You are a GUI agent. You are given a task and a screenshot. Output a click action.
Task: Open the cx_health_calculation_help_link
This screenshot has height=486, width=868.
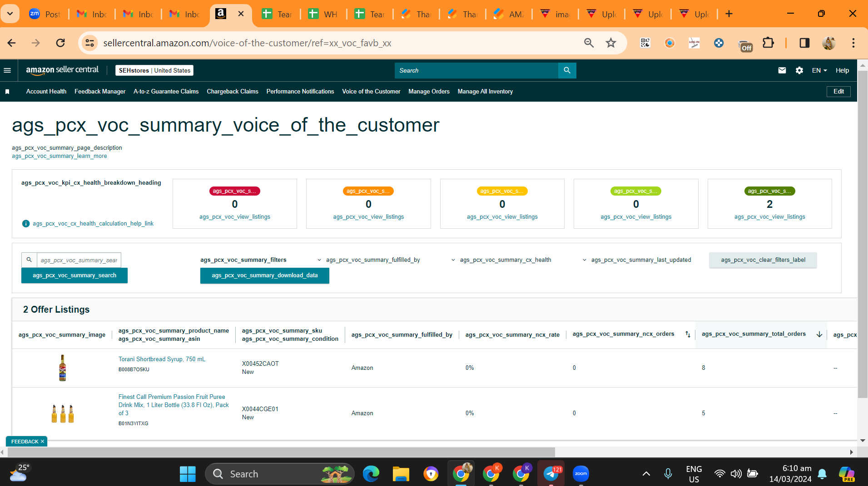tap(93, 224)
